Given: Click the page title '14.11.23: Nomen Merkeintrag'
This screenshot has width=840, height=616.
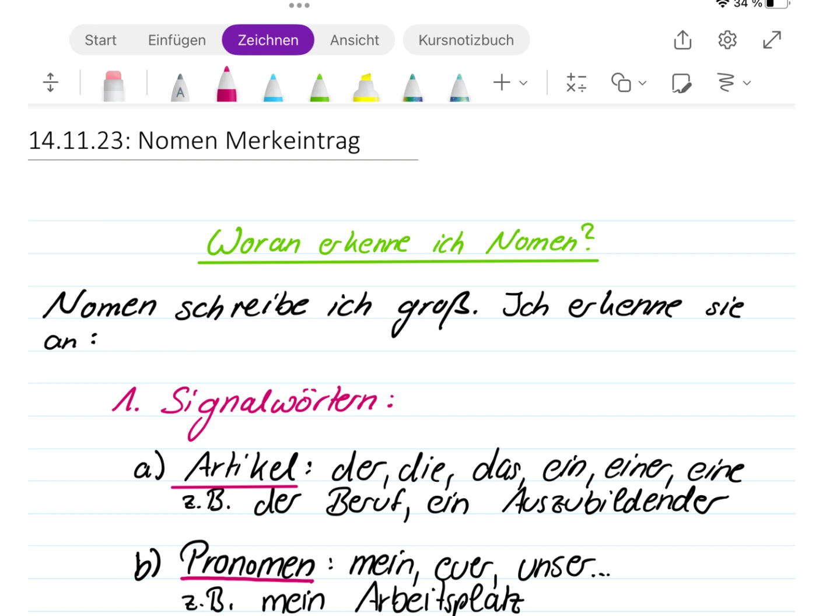Looking at the screenshot, I should pos(194,141).
